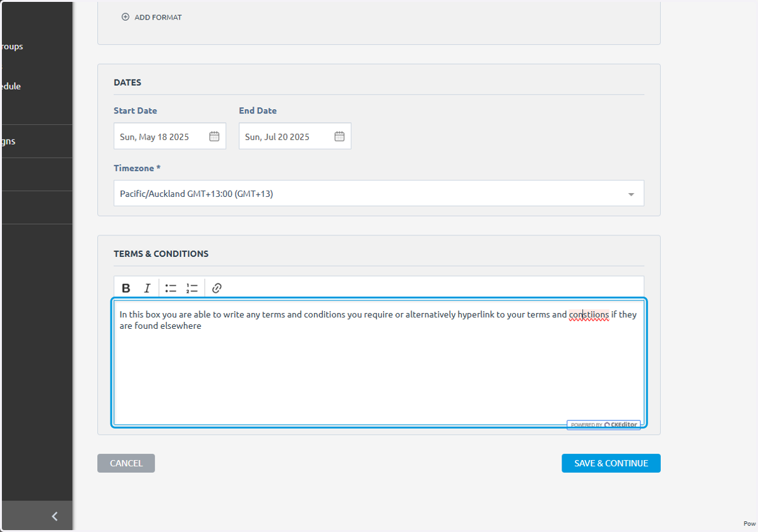This screenshot has height=532, width=758.
Task: Select the Pacific/Auckland timezone field
Action: (379, 193)
